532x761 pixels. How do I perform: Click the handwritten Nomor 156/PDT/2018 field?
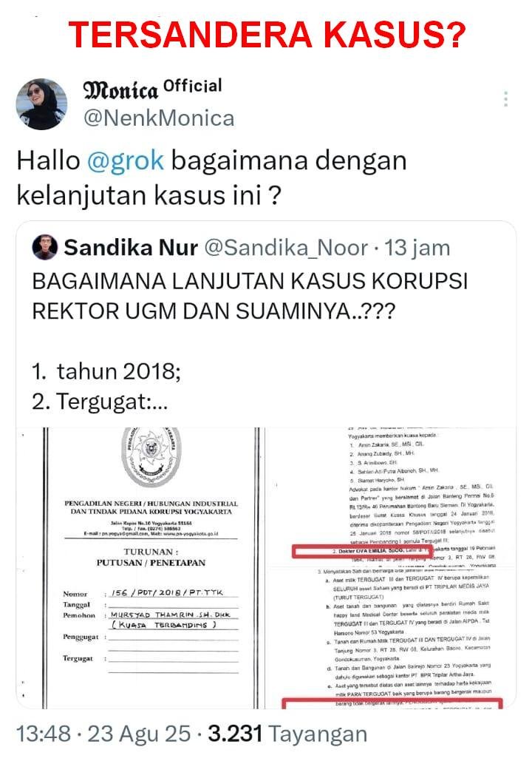[x=167, y=592]
